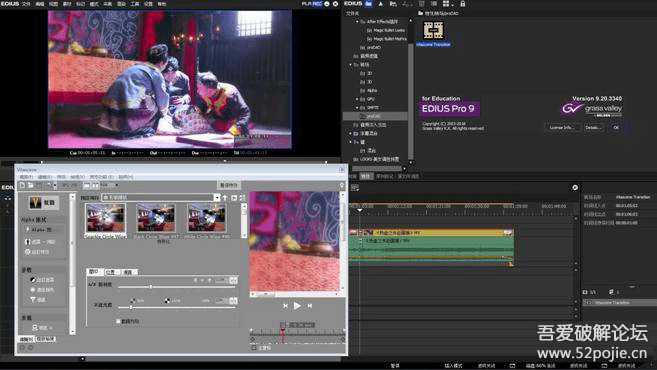
Task: Click Vitascene Transition row in information panel
Action: click(620, 302)
